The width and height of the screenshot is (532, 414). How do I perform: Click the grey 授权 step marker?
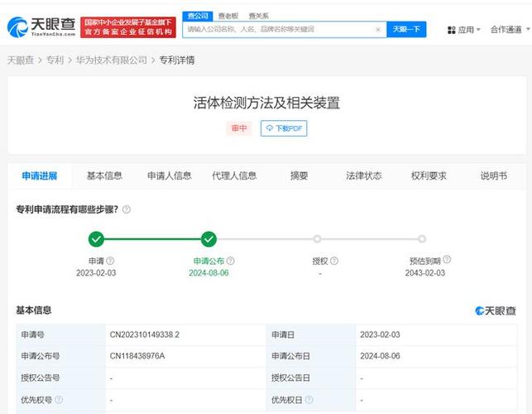[x=317, y=239]
